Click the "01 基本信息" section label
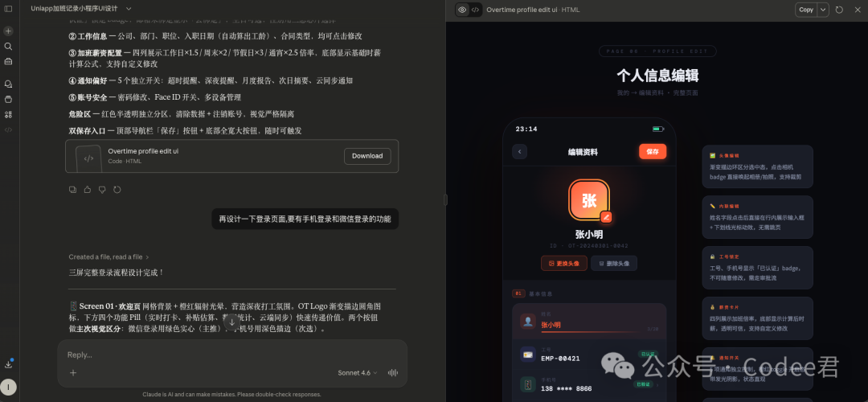The width and height of the screenshot is (868, 402). [x=532, y=293]
